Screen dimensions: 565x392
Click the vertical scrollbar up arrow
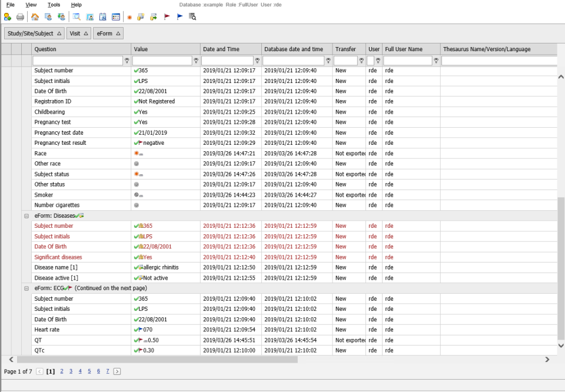click(x=561, y=77)
